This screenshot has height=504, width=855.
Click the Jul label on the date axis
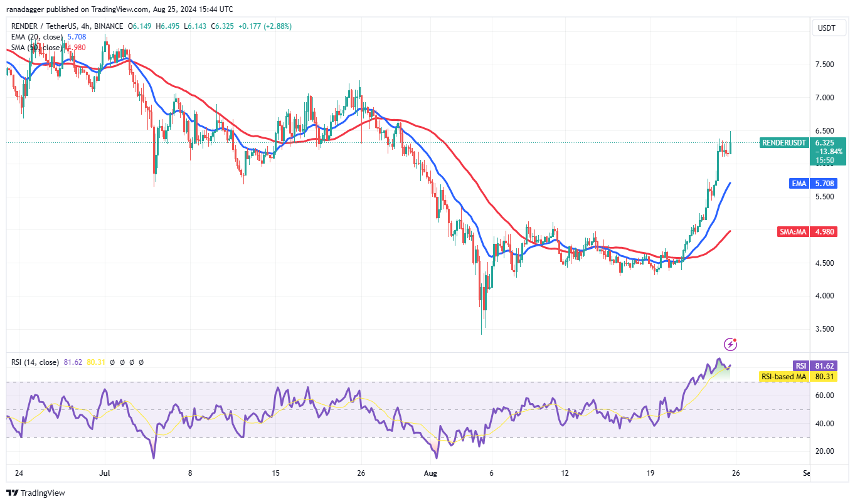(104, 473)
